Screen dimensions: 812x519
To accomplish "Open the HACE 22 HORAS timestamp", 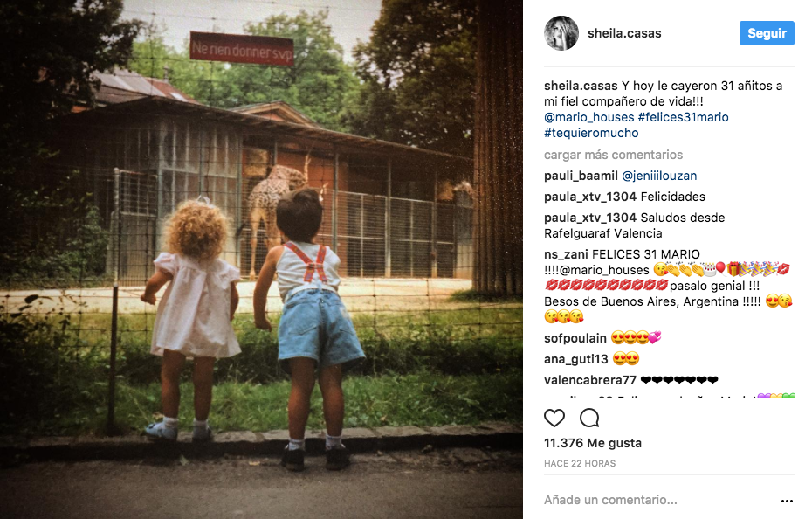I will (580, 464).
